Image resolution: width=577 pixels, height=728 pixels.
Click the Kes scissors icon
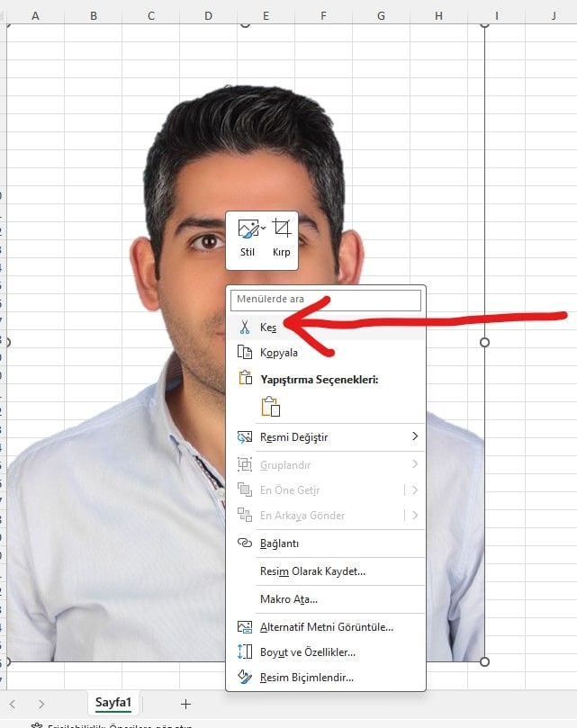(x=245, y=327)
